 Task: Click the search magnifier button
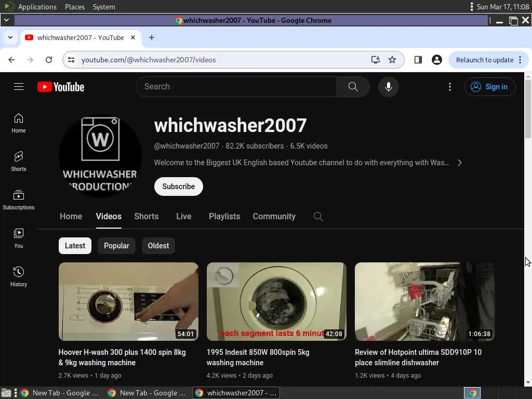click(x=353, y=87)
